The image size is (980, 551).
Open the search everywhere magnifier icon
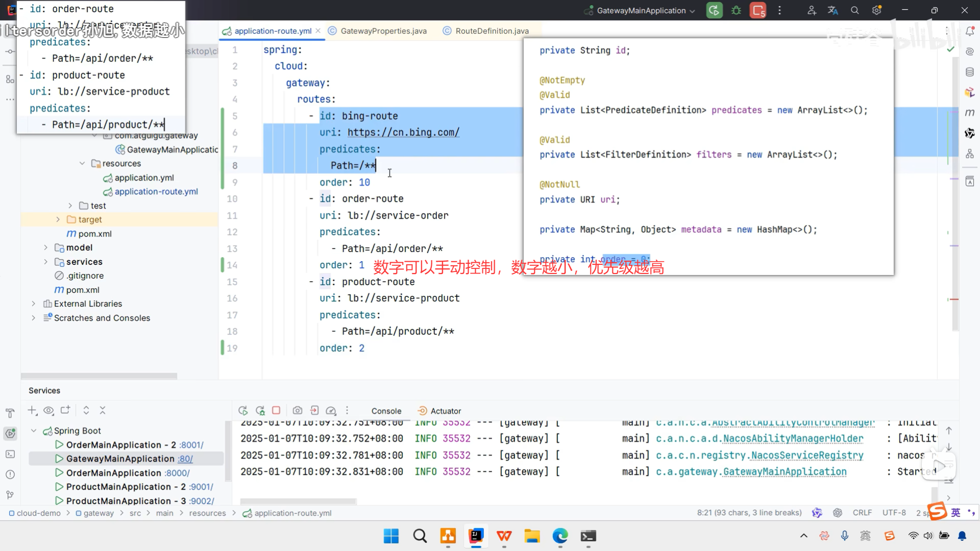[x=855, y=10]
